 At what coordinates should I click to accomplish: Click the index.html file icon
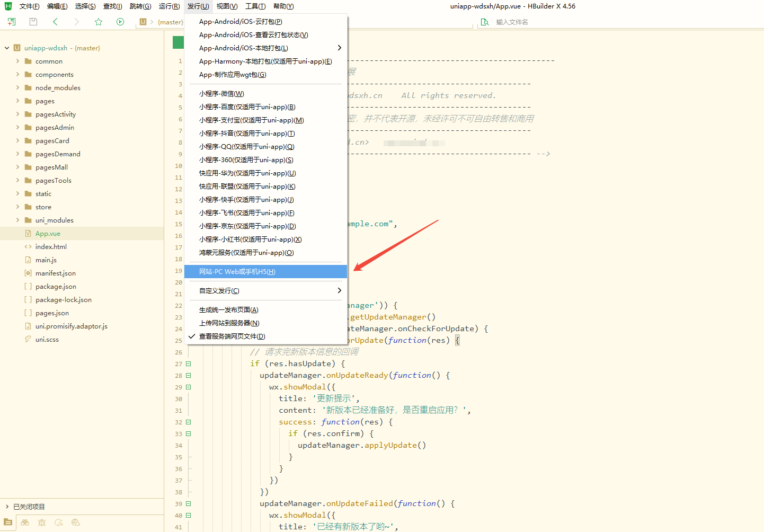click(x=28, y=246)
